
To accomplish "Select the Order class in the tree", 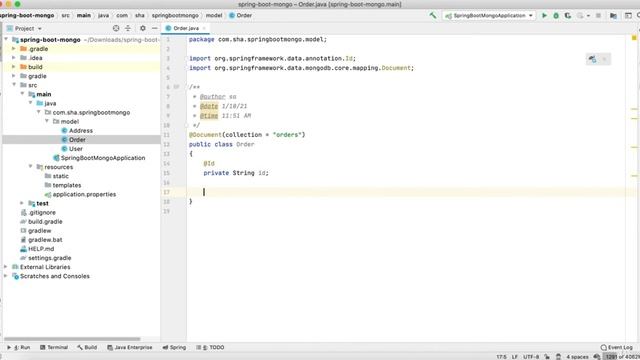I will tap(73, 140).
